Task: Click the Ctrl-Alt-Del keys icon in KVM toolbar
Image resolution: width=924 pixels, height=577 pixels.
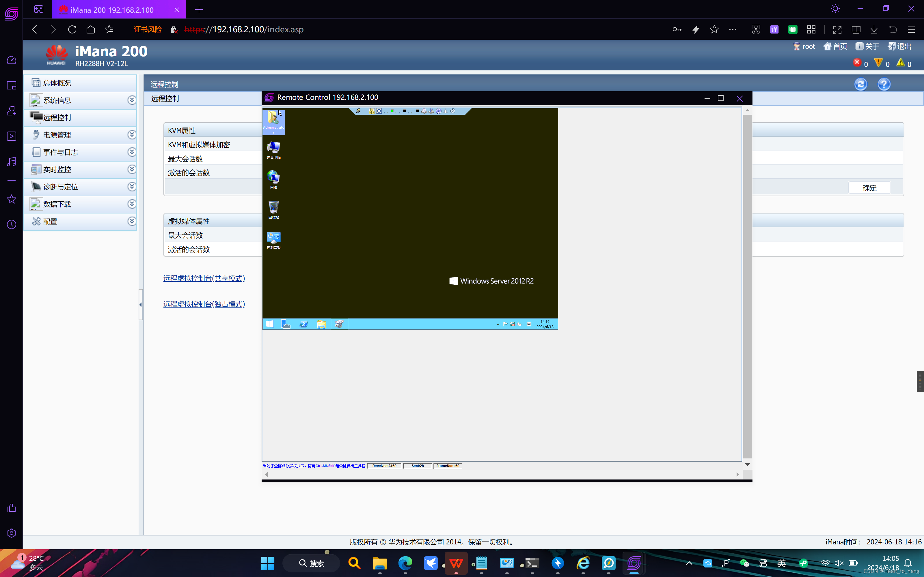Action: point(372,111)
